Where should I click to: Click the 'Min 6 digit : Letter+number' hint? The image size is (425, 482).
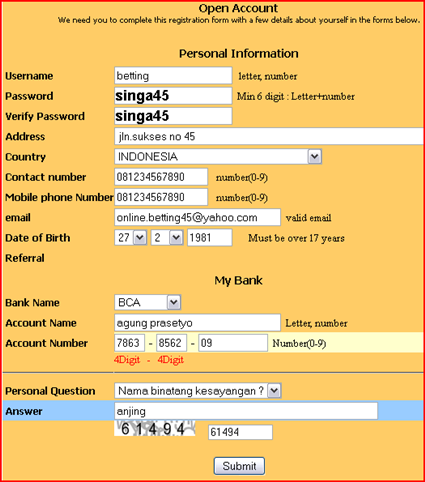(x=296, y=96)
